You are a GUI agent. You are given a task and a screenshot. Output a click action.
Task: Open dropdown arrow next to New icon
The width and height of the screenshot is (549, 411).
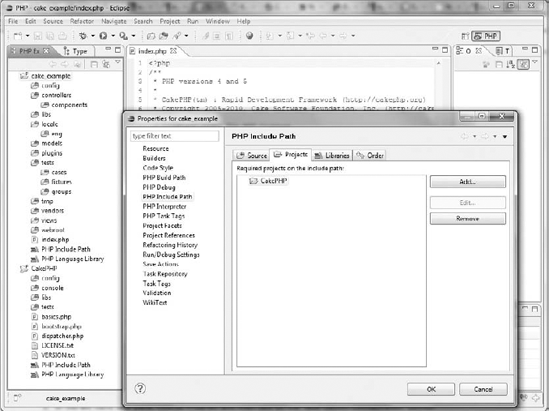27,36
